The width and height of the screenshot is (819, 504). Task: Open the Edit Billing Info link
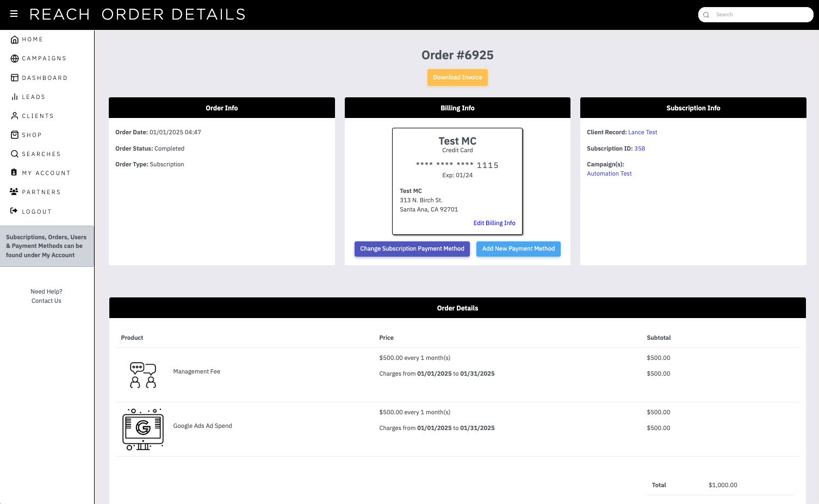(x=494, y=223)
